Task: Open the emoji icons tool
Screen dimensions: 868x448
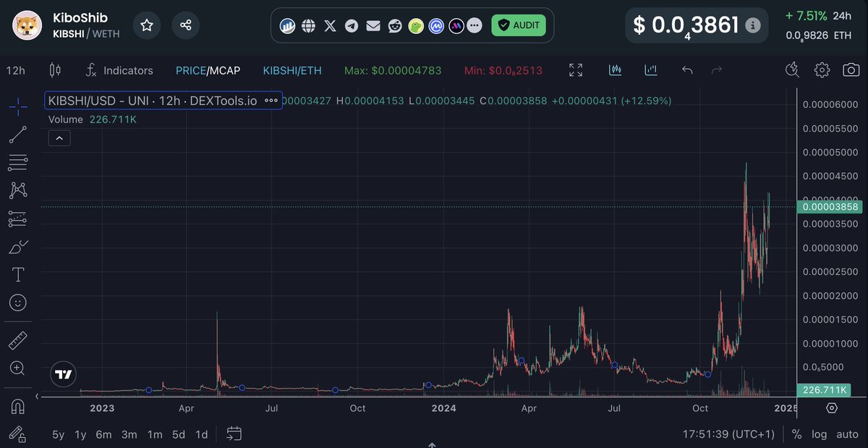Action: click(18, 302)
